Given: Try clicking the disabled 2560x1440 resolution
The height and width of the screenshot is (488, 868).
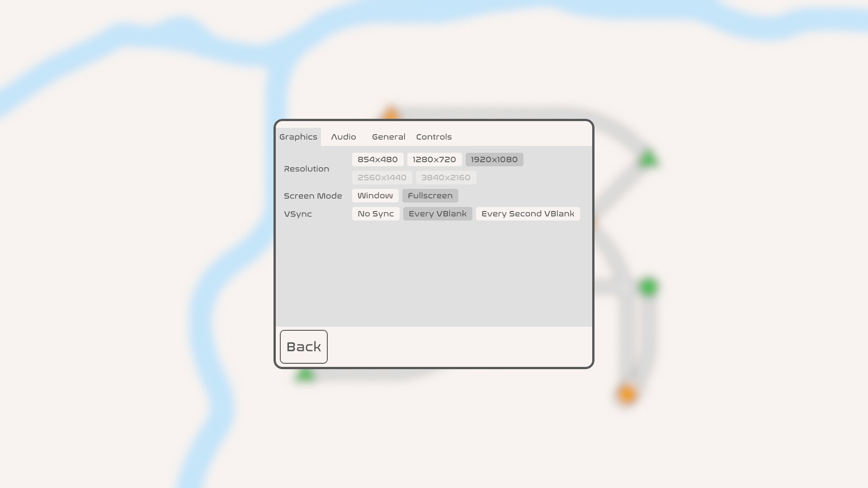Looking at the screenshot, I should pos(382,177).
